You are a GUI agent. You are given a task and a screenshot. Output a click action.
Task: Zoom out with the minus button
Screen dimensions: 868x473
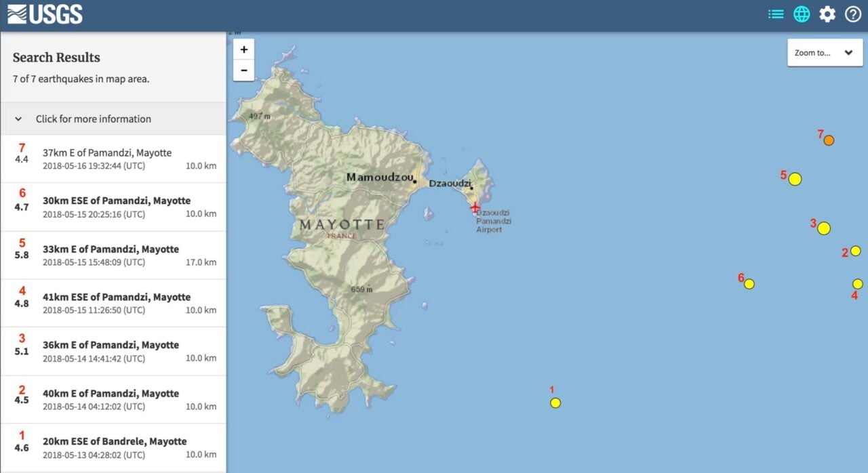pyautogui.click(x=243, y=70)
